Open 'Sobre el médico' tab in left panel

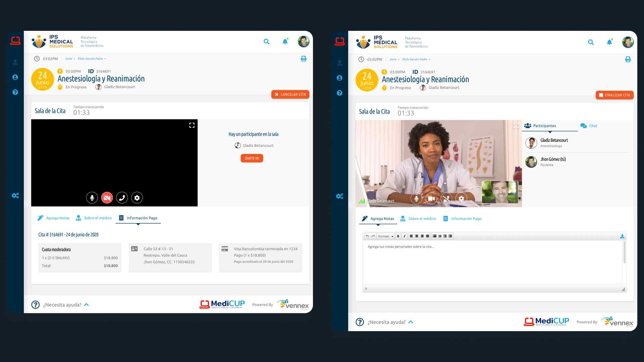coord(94,218)
